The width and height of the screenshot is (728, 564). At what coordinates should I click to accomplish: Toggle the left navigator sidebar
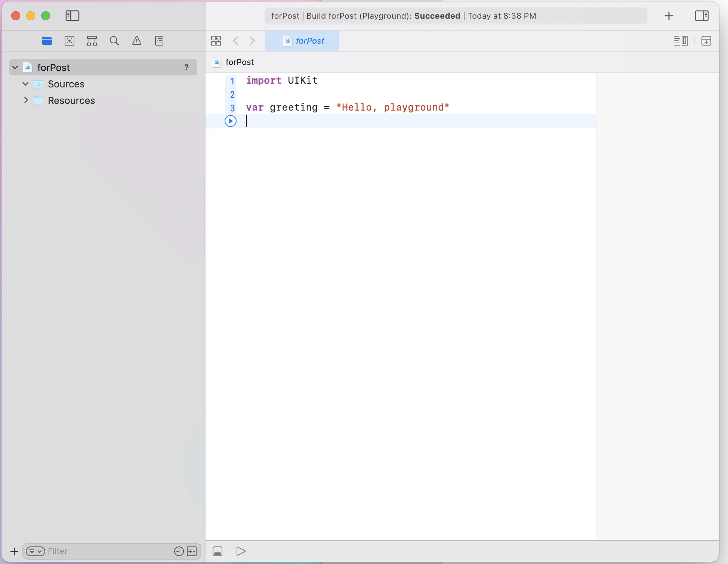[73, 16]
